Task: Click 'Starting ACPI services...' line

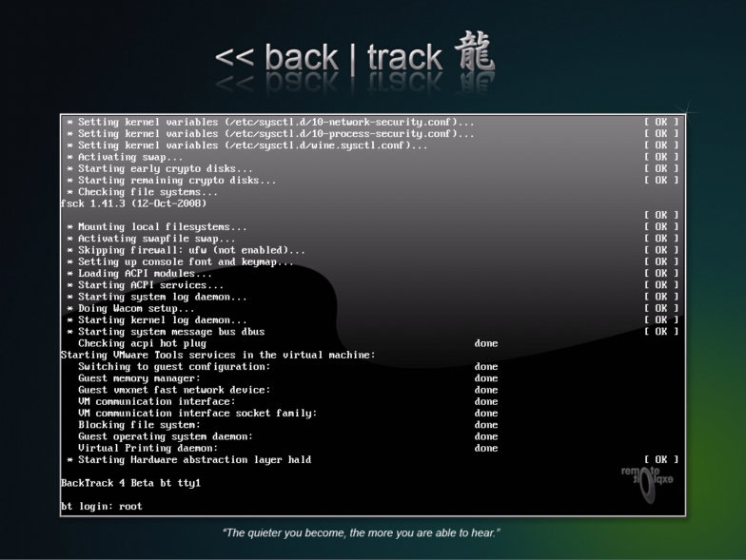Action: coord(145,285)
